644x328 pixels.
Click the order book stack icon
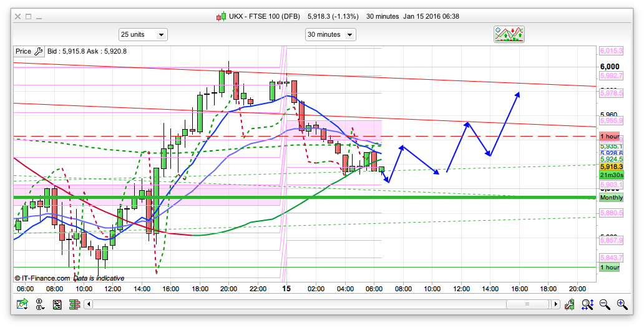tap(74, 304)
